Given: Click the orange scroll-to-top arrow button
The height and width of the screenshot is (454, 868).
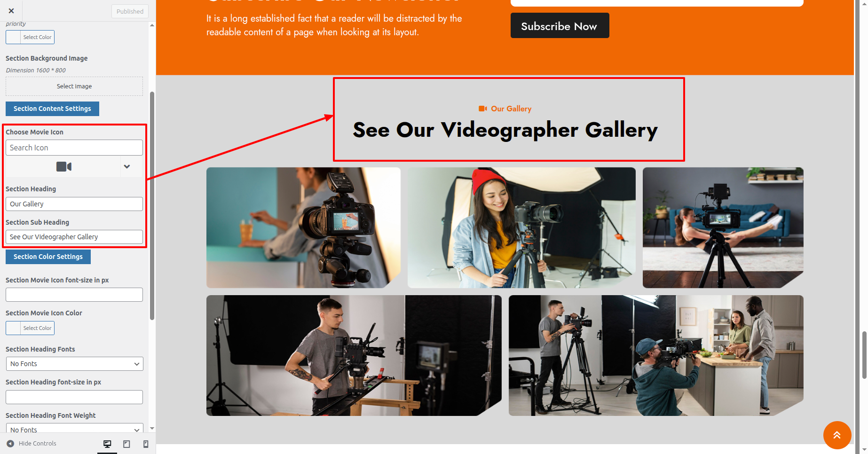Looking at the screenshot, I should point(837,435).
